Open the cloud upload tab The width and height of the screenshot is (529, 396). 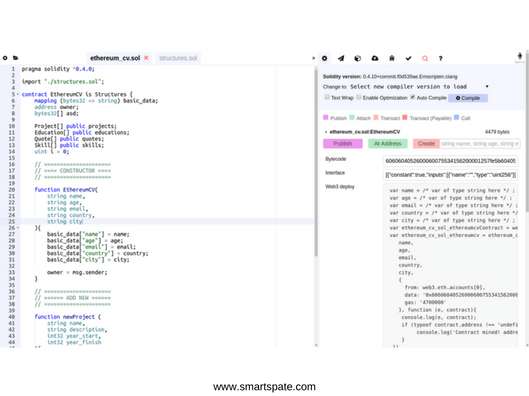(375, 58)
